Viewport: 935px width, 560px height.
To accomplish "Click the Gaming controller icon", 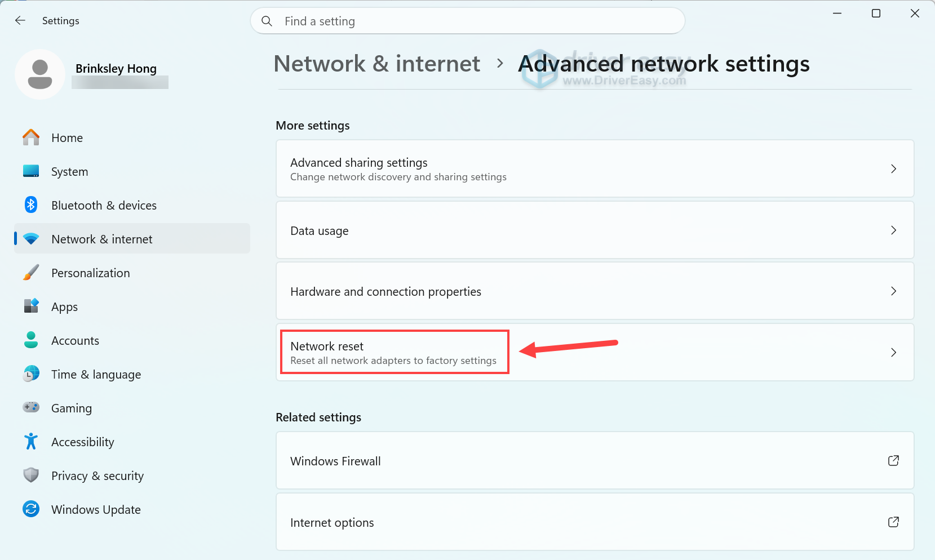I will pyautogui.click(x=31, y=407).
